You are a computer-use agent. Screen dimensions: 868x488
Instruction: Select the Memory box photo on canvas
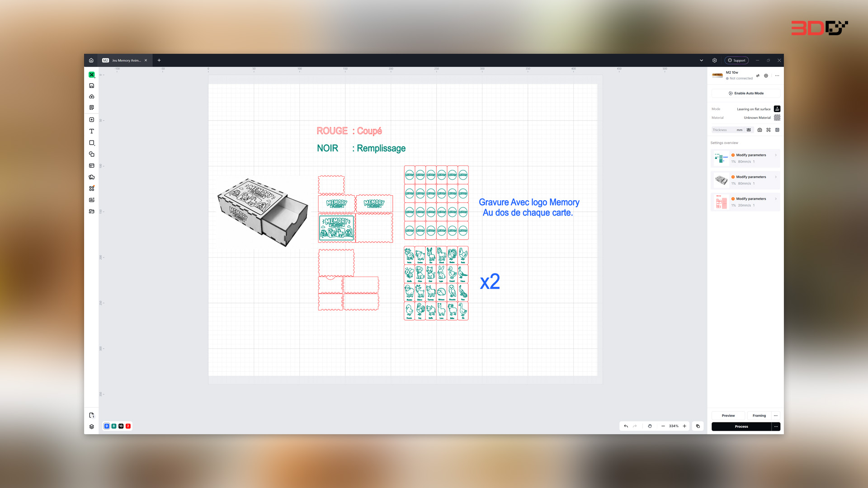click(263, 212)
